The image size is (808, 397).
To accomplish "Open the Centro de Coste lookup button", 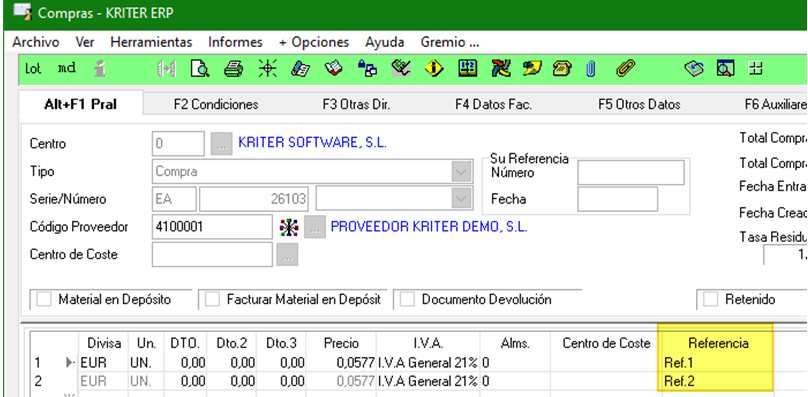I will tap(287, 255).
